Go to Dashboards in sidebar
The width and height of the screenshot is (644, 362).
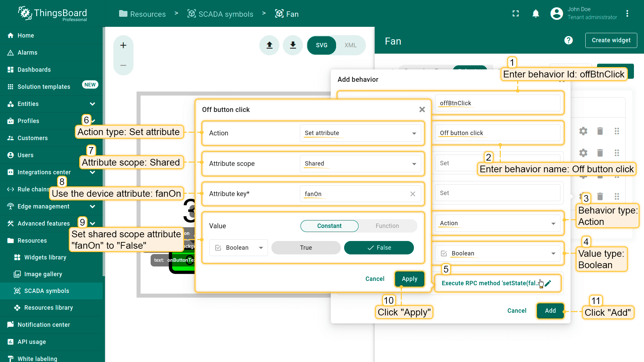point(34,70)
